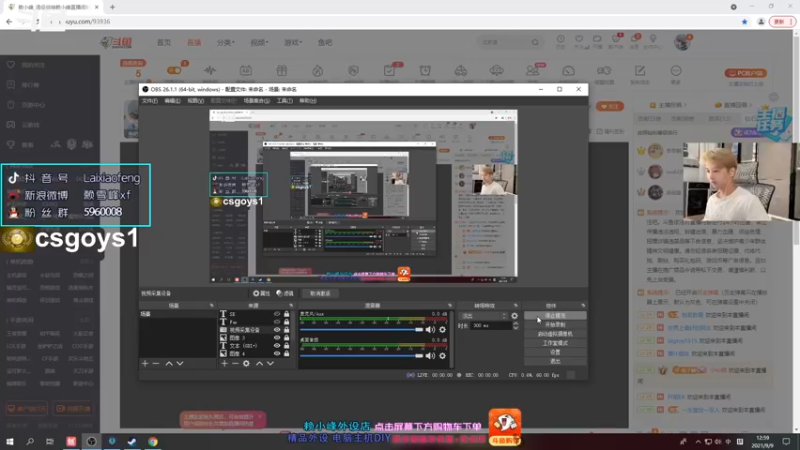Screen dimensions: 800x450
Task: Click 启动虚拟摄像机 virtual camera button
Action: pyautogui.click(x=555, y=334)
